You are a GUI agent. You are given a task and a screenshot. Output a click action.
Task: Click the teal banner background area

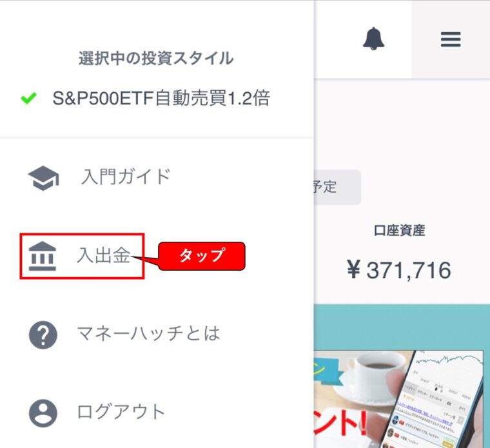pyautogui.click(x=402, y=326)
